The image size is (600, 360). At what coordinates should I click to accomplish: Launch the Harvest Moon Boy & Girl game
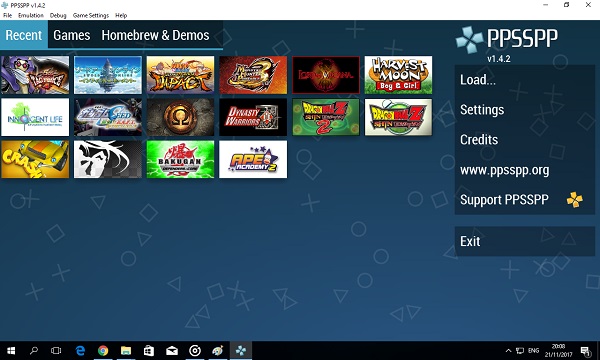(398, 75)
